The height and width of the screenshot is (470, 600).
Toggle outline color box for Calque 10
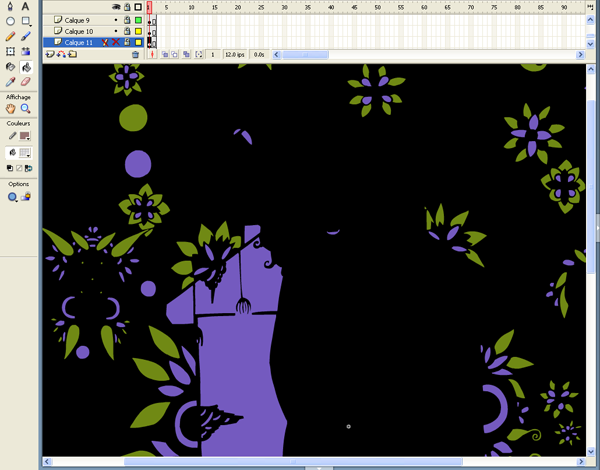click(x=138, y=32)
